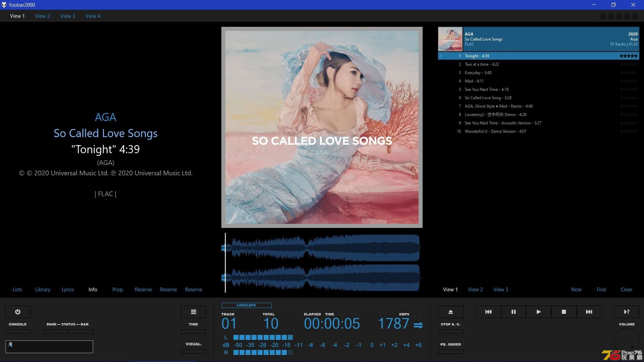Rate 'Two at a time' using its stars

coord(629,64)
